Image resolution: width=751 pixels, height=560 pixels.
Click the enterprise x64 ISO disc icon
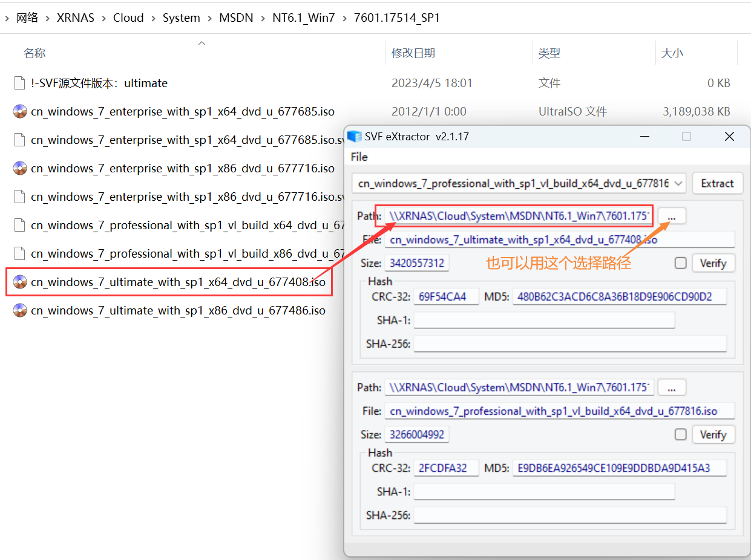(x=20, y=111)
